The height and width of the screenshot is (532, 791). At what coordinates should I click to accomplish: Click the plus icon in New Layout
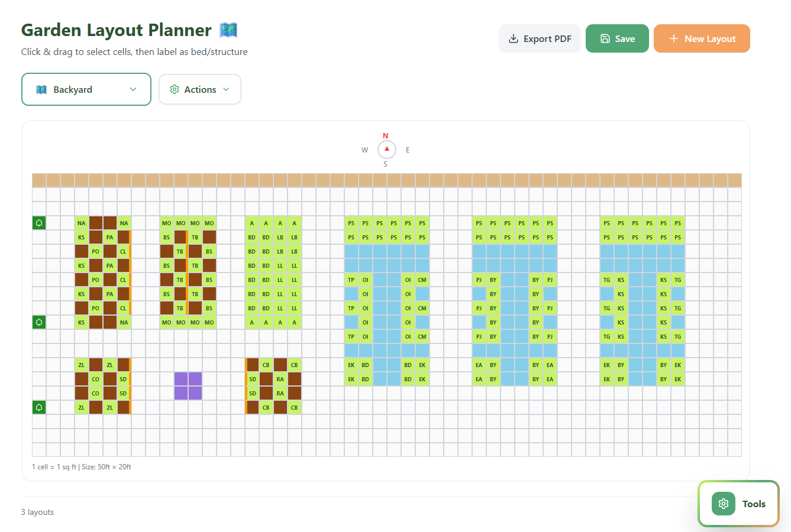[673, 39]
